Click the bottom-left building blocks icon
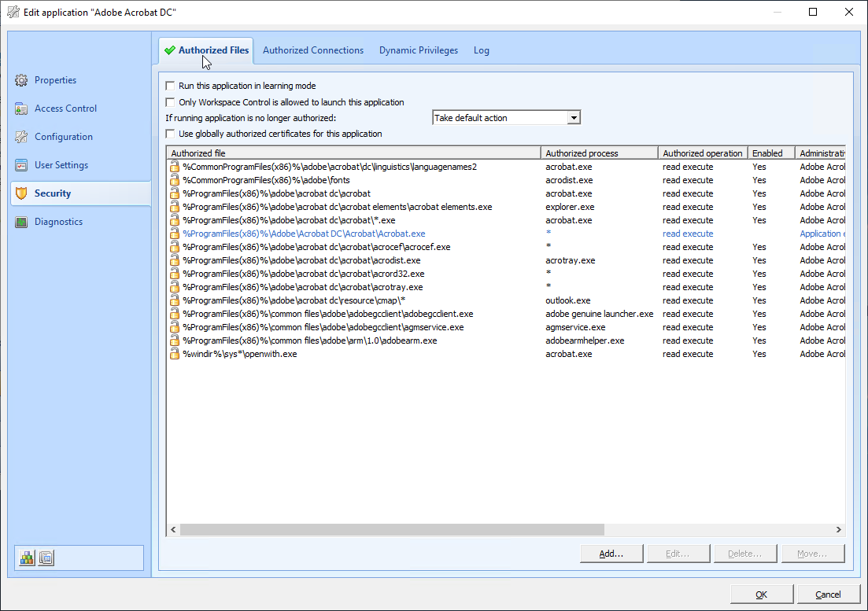The image size is (868, 611). tap(28, 558)
